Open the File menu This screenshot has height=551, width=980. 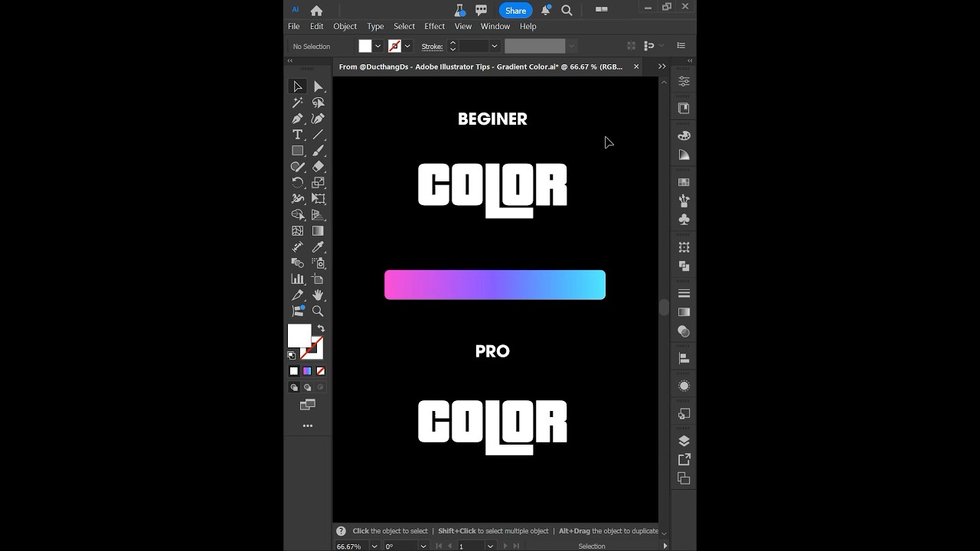point(294,26)
